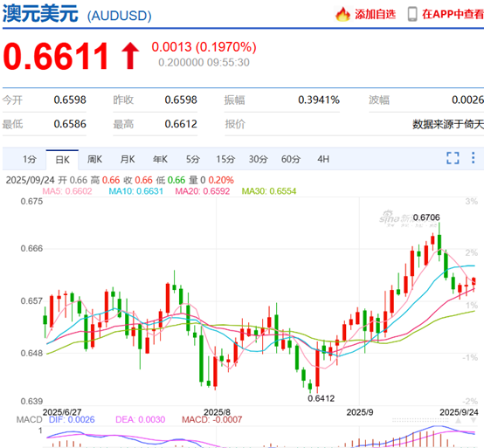
Task: Click the 澳元美元 title
Action: coord(40,14)
